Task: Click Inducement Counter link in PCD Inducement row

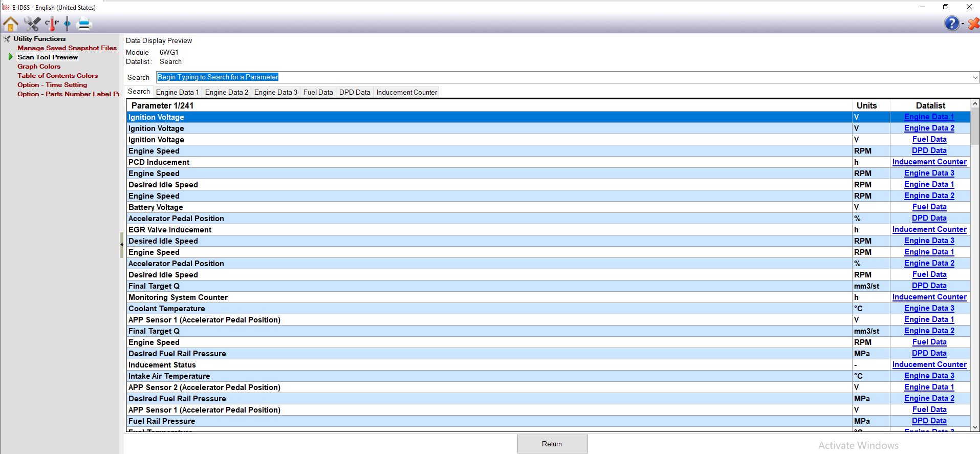Action: click(929, 162)
